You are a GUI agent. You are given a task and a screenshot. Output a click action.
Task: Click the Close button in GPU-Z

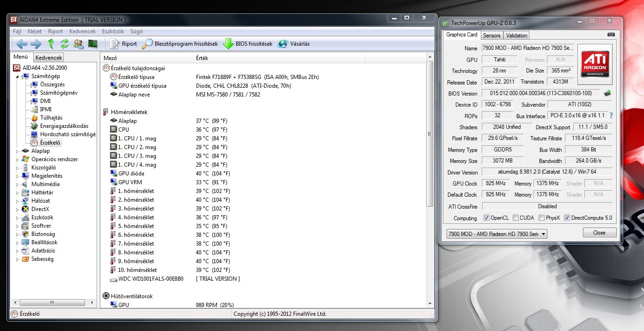coord(599,233)
